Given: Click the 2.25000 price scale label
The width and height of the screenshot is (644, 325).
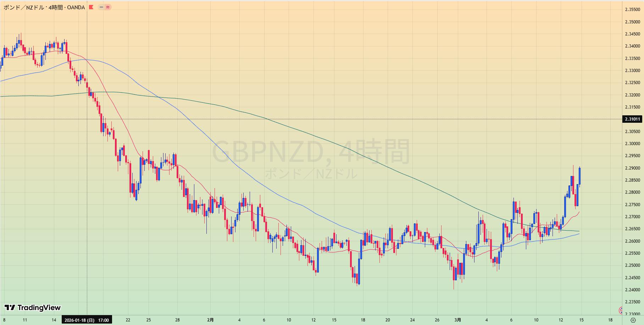Looking at the screenshot, I should tap(632, 265).
